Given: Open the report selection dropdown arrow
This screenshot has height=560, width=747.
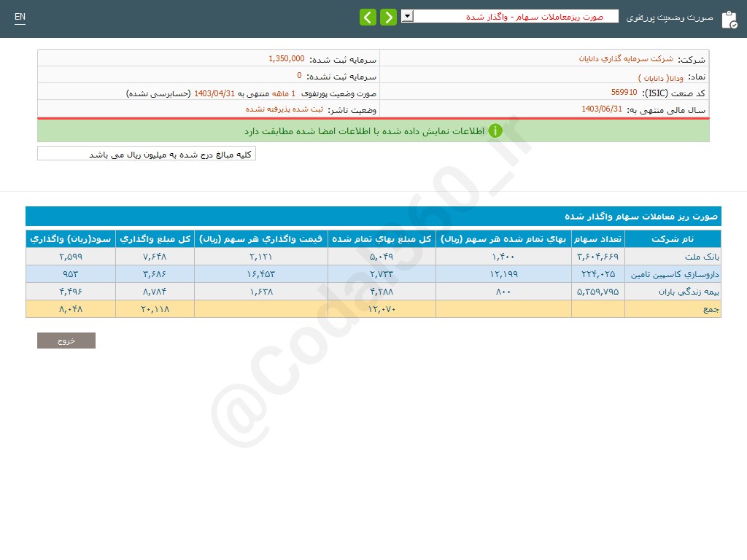Looking at the screenshot, I should pyautogui.click(x=408, y=16).
